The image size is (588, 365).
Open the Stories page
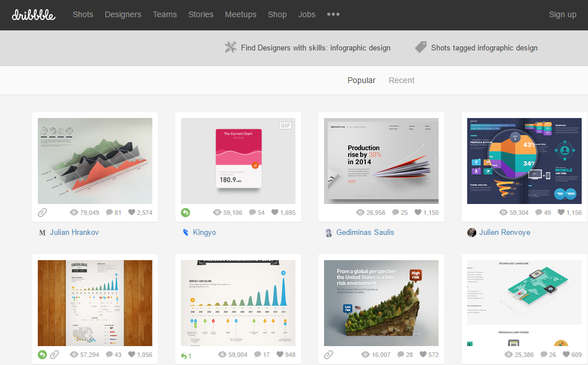pyautogui.click(x=200, y=14)
